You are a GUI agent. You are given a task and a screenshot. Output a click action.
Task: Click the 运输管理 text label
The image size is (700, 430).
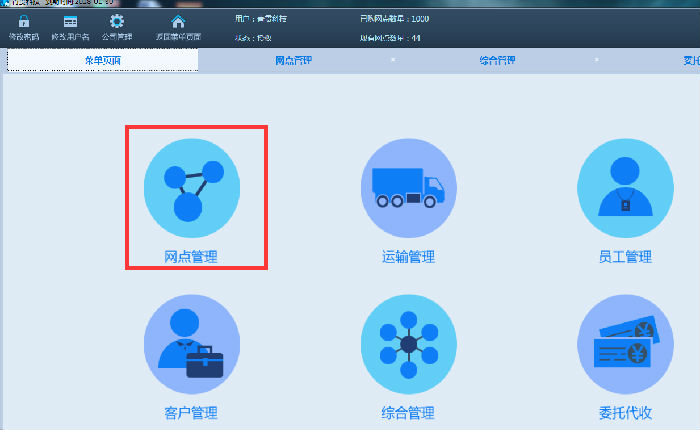pyautogui.click(x=408, y=257)
